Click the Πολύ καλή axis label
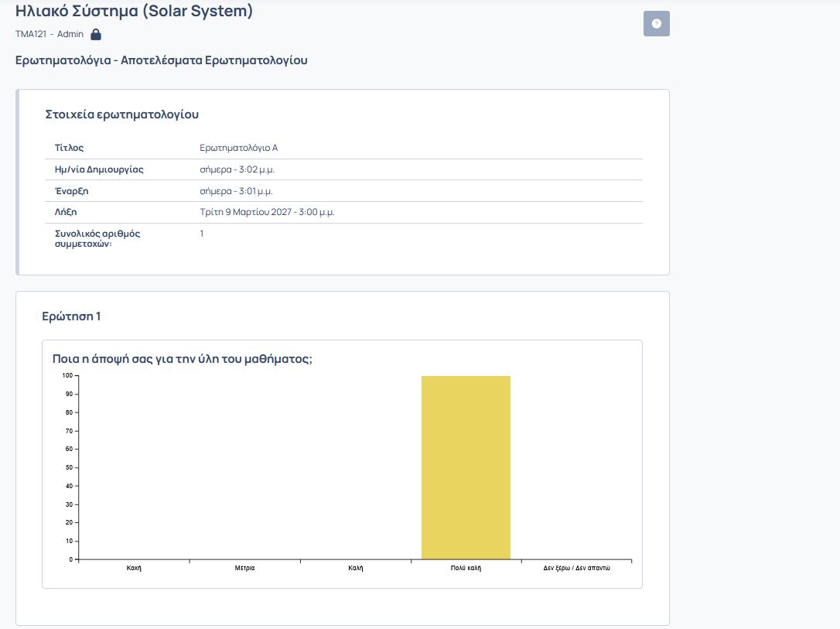Viewport: 840px width, 629px height. point(466,568)
